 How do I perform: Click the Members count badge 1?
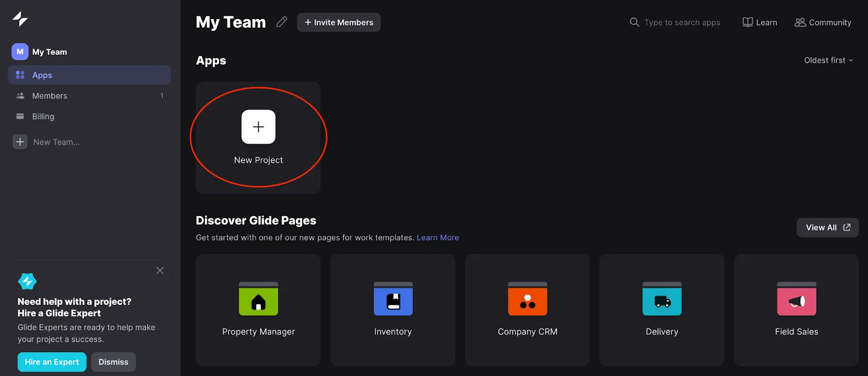point(162,95)
